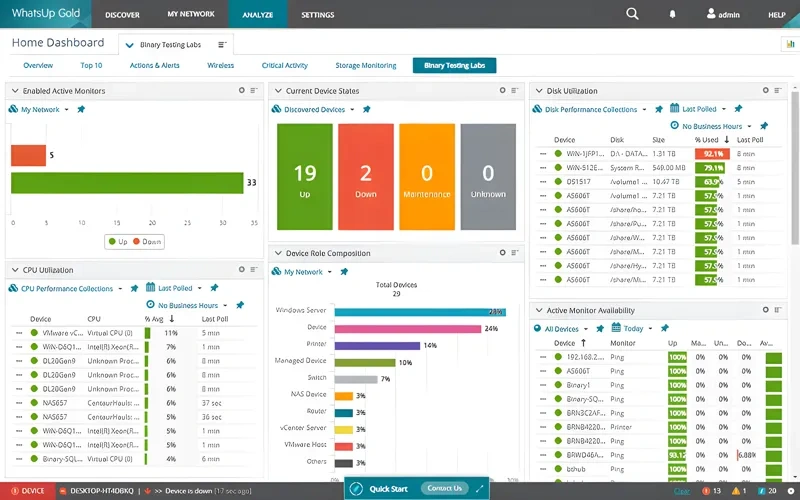Click the Quick Start compass icon
This screenshot has height=500, width=800.
(x=356, y=489)
